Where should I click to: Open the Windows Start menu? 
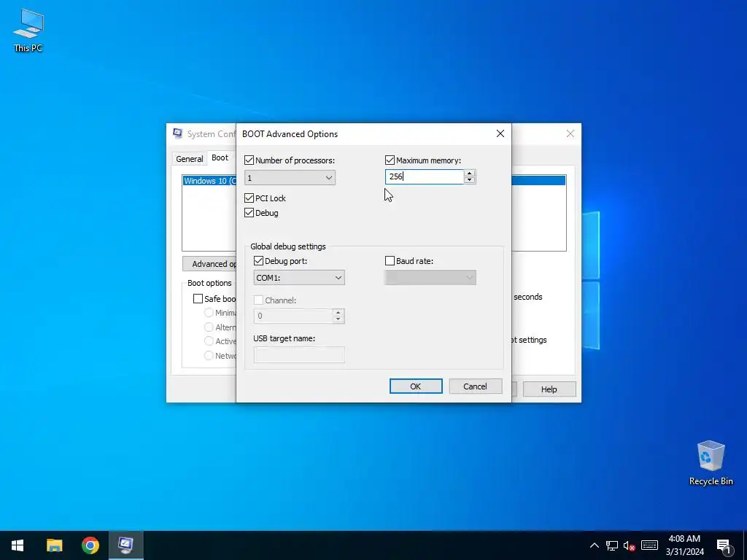[x=18, y=545]
